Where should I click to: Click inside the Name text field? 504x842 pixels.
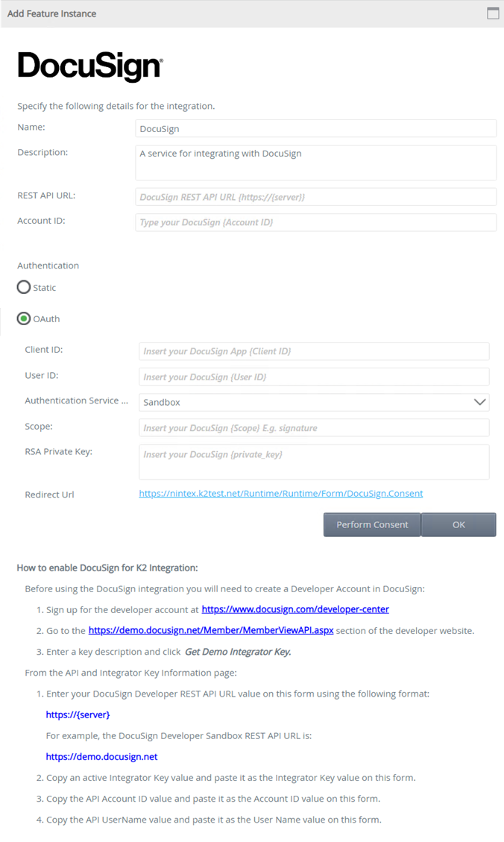click(x=313, y=128)
